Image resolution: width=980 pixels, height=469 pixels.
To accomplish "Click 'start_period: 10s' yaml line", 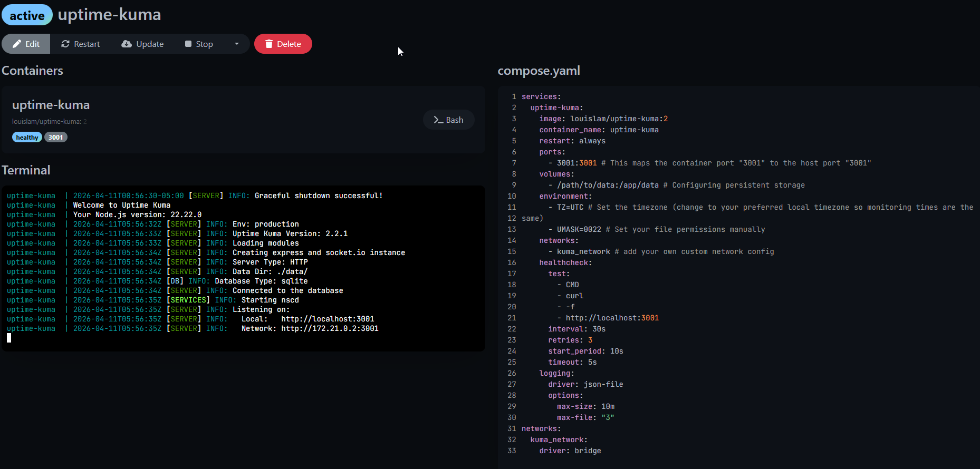I will [x=585, y=351].
